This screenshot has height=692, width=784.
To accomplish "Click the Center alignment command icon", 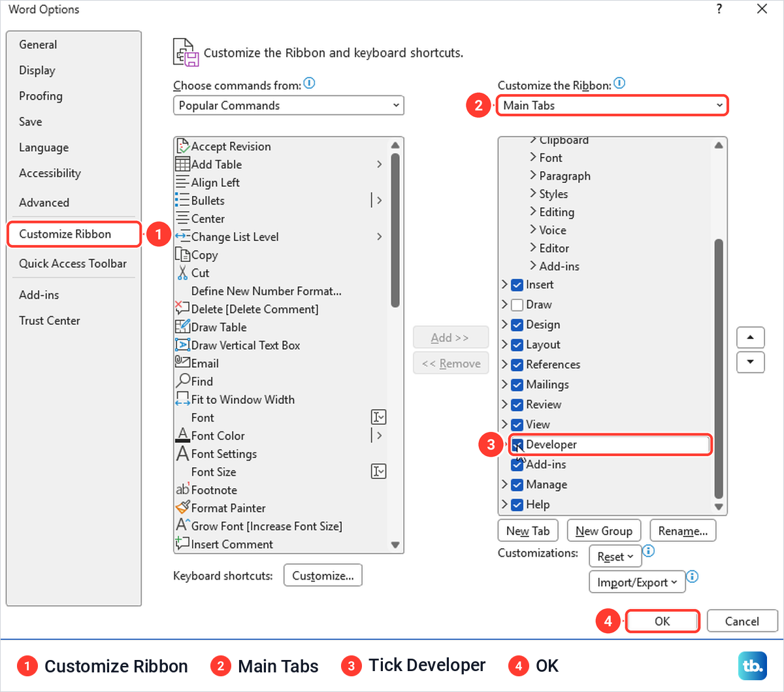I will click(x=183, y=218).
